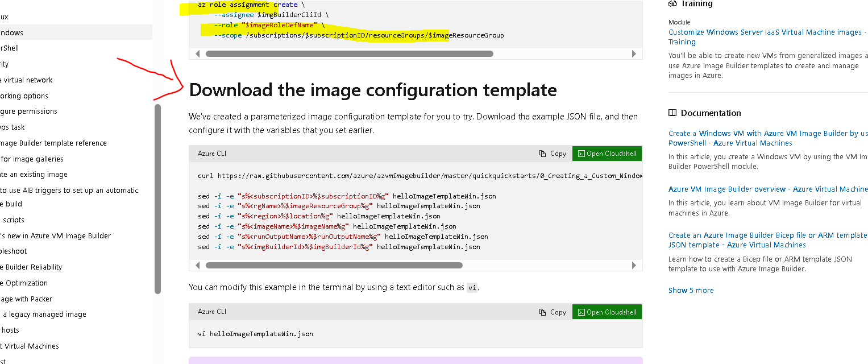Select the 't Virtual Machines' sidebar item

(30, 346)
